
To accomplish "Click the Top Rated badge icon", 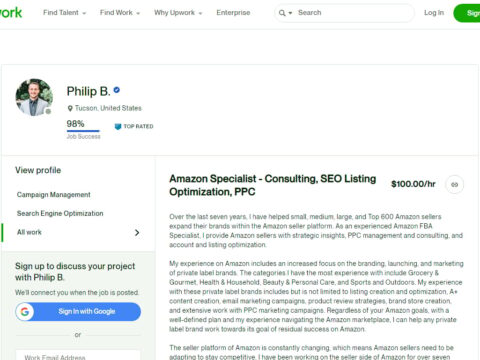I will tap(118, 126).
